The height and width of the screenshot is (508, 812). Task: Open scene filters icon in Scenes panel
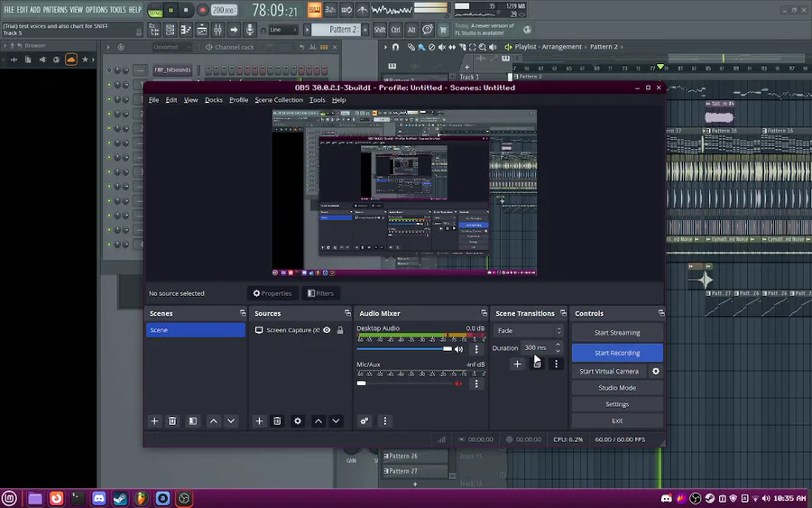[193, 421]
